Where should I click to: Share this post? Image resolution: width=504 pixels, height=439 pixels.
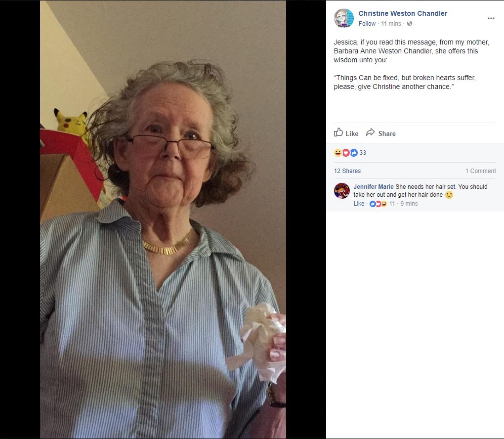pos(381,133)
